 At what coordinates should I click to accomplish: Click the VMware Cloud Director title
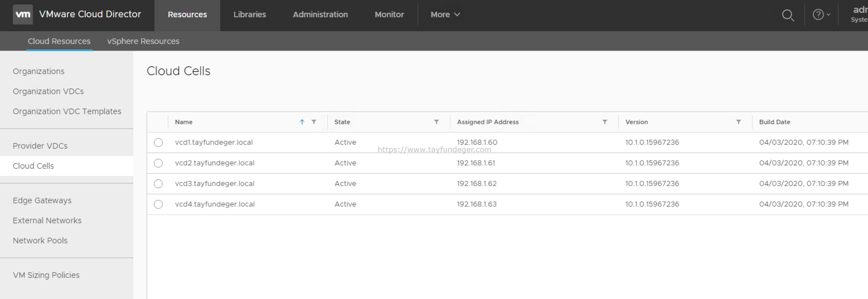(90, 14)
